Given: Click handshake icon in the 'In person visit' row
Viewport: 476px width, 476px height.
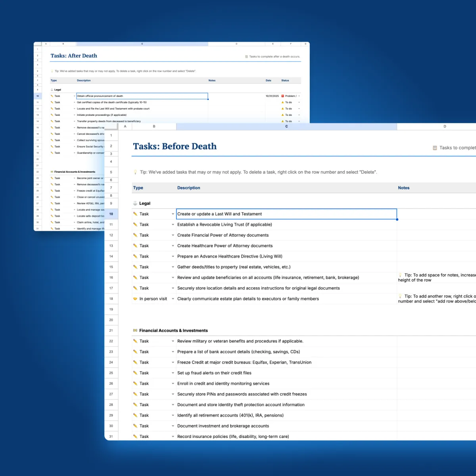Looking at the screenshot, I should 135,299.
